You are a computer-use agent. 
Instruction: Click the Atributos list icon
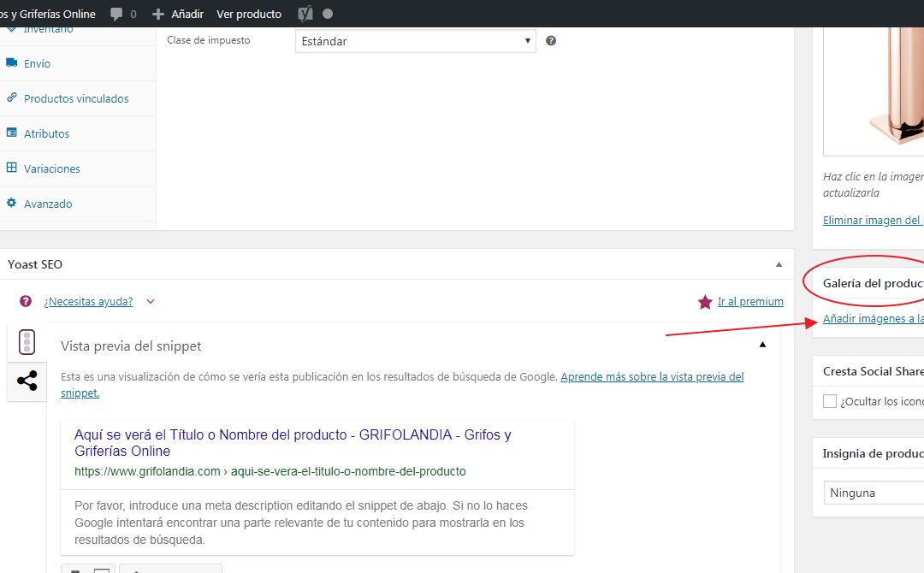pyautogui.click(x=11, y=133)
